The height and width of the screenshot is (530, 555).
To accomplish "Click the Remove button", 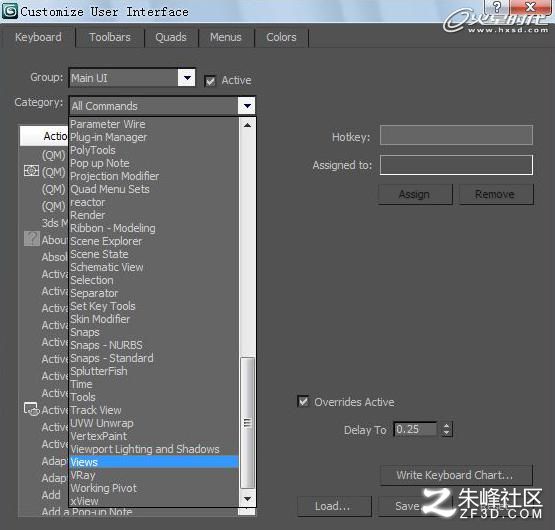I will click(496, 194).
